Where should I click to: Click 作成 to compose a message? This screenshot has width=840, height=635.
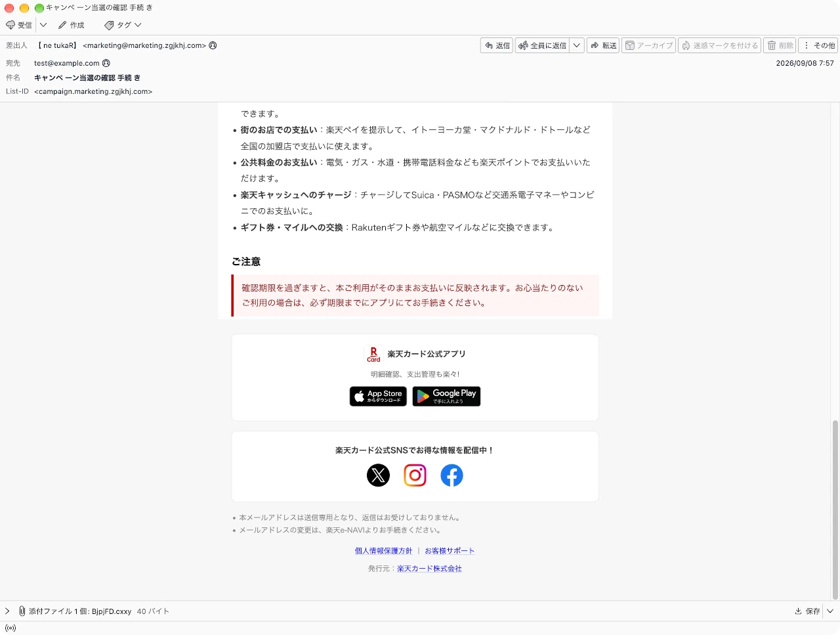pos(72,25)
